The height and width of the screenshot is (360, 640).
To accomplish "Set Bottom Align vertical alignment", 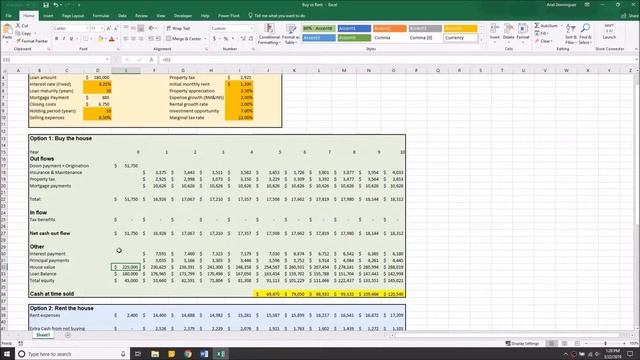I will (x=141, y=28).
